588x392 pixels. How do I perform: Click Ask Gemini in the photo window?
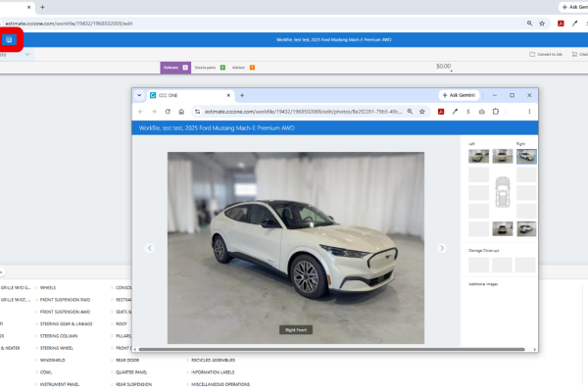459,95
